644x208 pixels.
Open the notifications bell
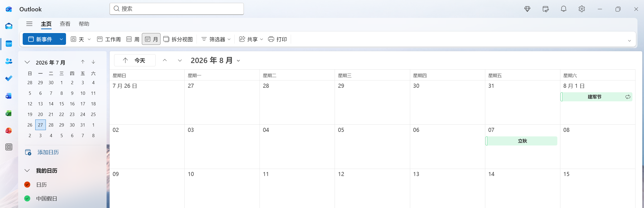(564, 9)
